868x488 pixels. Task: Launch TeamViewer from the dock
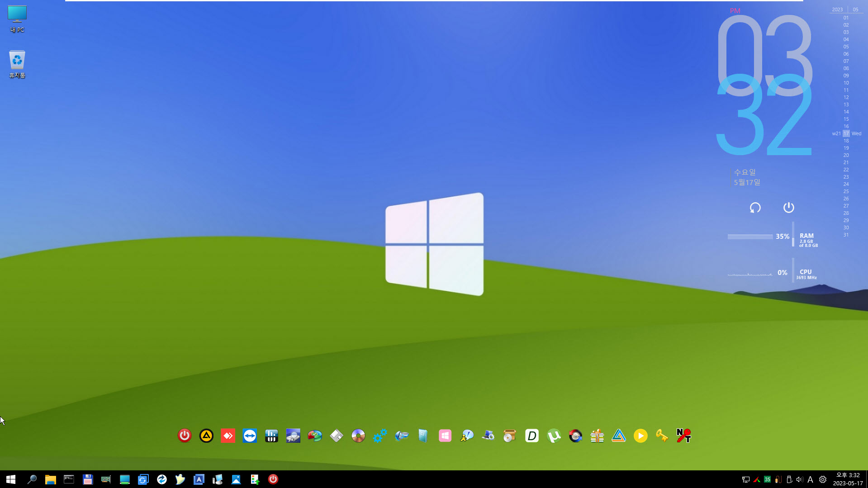[x=250, y=436]
